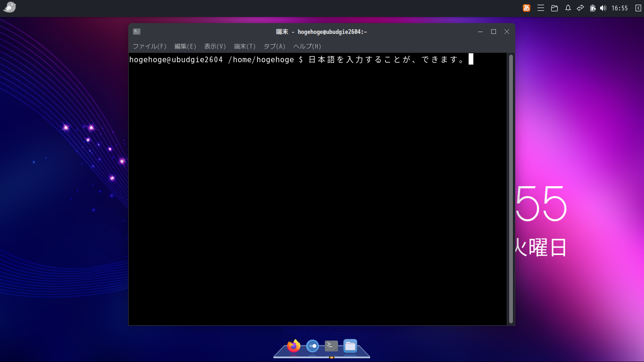The height and width of the screenshot is (362, 644).
Task: Open the 編集(E) menu
Action: 185,46
